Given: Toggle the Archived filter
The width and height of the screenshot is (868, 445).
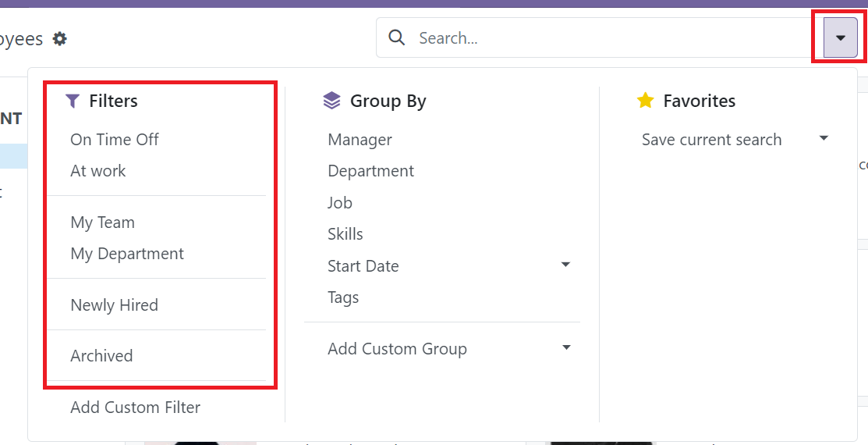Looking at the screenshot, I should point(101,356).
